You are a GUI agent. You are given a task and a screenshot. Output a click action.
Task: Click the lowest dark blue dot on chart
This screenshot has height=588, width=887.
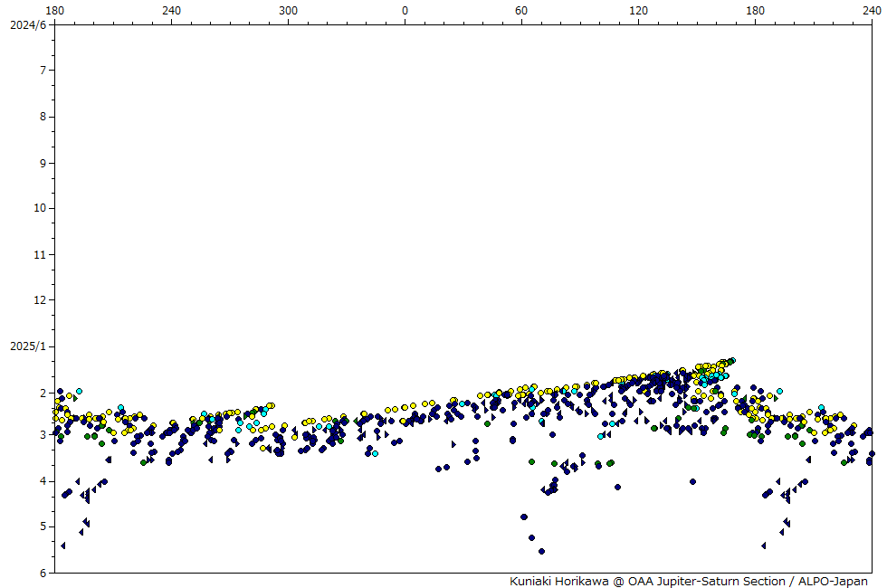click(541, 551)
